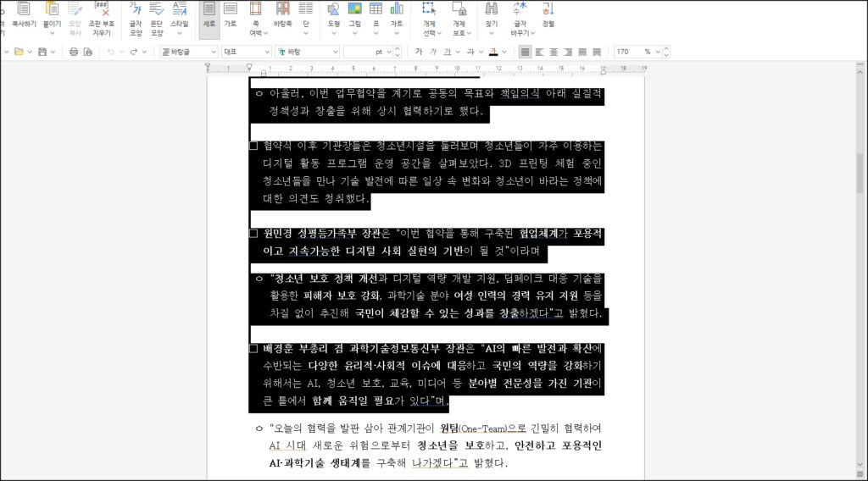Expand the strikethrough style arrow
Image resolution: width=868 pixels, height=481 pixels.
pyautogui.click(x=481, y=52)
